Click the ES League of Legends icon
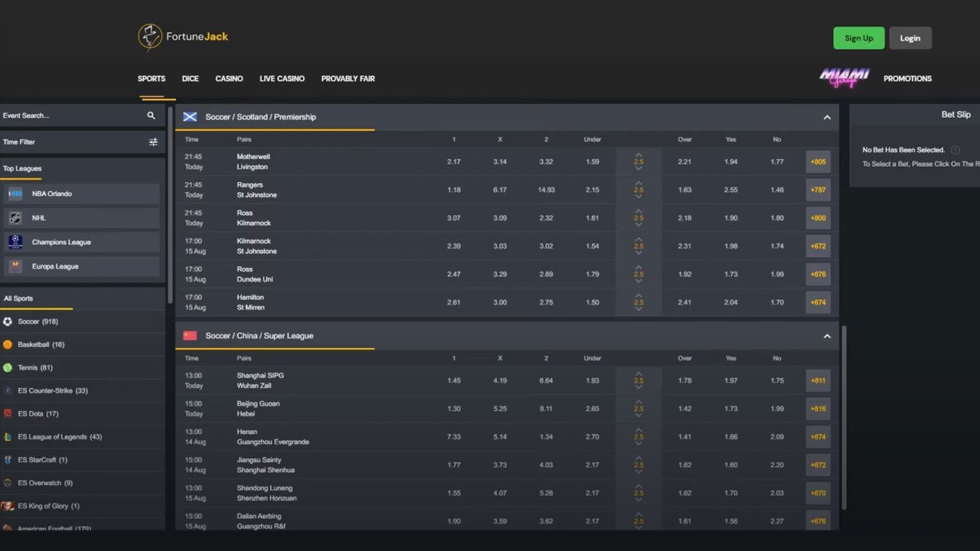 pos(8,437)
